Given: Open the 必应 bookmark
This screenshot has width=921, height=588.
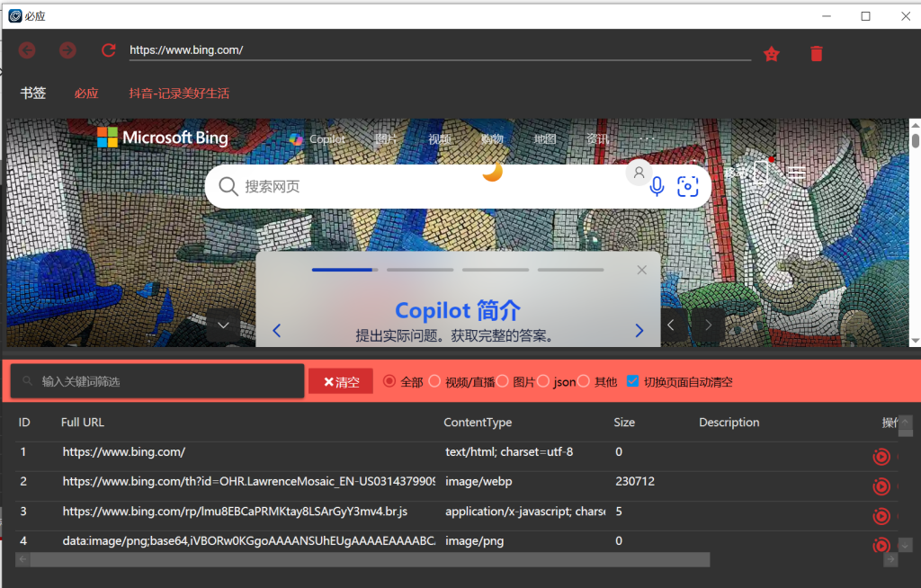Looking at the screenshot, I should [x=86, y=94].
